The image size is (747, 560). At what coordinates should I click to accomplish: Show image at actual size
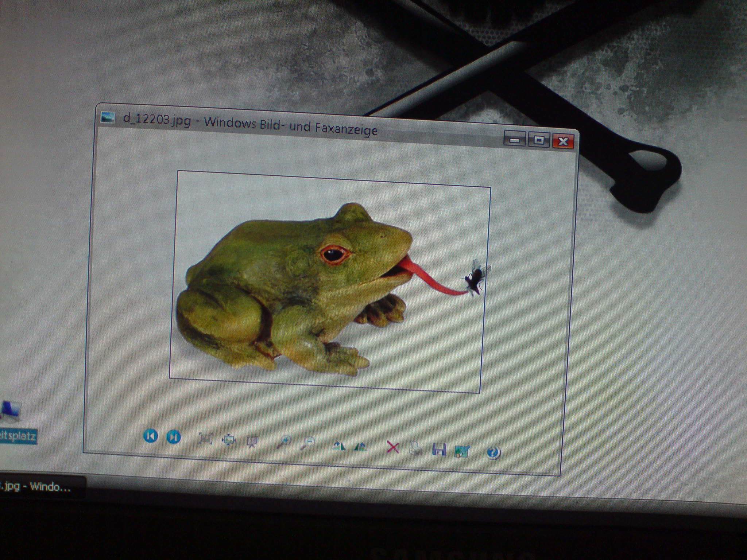click(229, 440)
